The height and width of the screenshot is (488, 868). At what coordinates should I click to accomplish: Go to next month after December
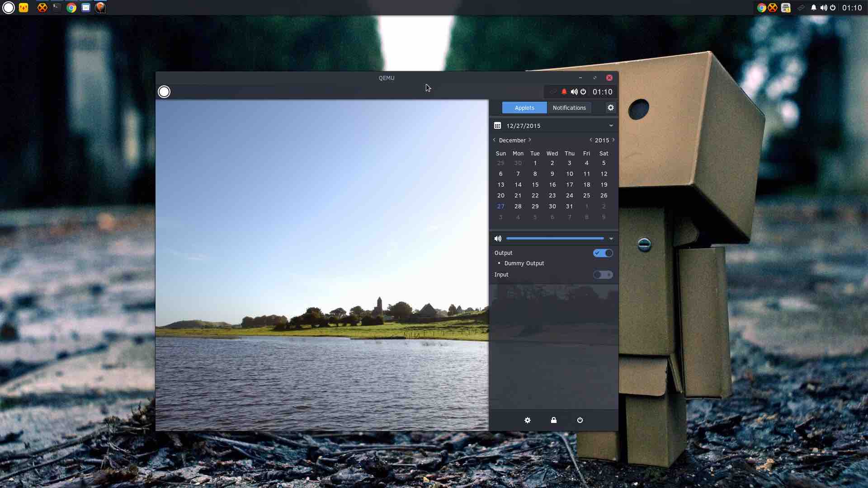click(530, 140)
